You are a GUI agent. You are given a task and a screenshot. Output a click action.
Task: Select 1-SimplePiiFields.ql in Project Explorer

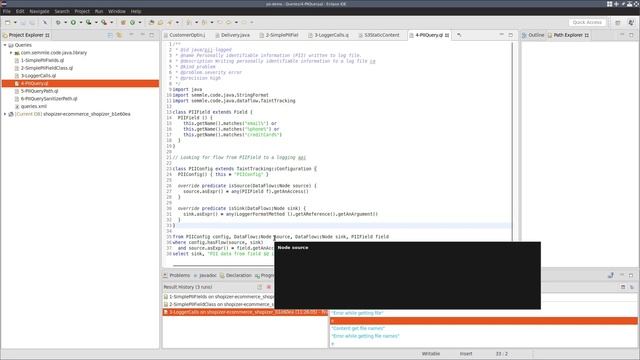(42, 60)
